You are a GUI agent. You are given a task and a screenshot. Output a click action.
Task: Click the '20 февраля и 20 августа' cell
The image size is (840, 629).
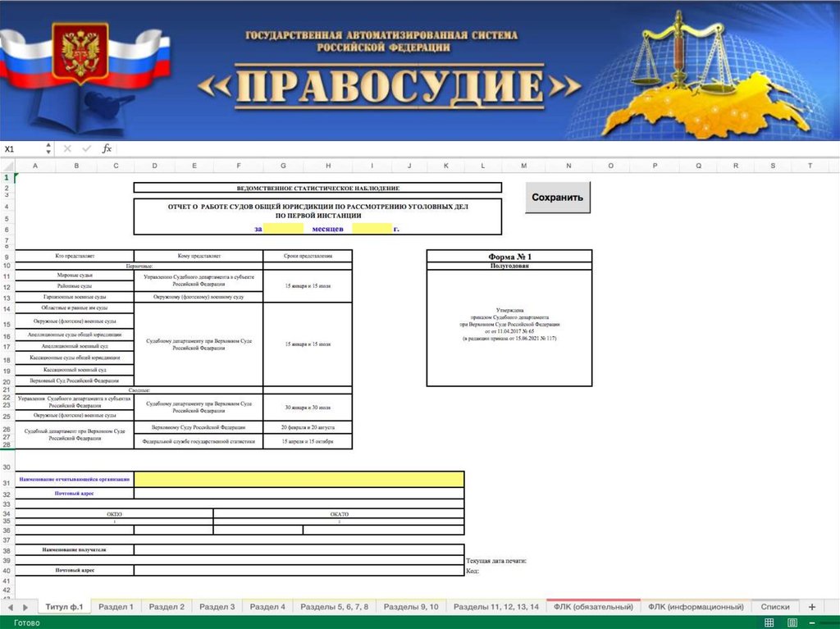pos(308,427)
